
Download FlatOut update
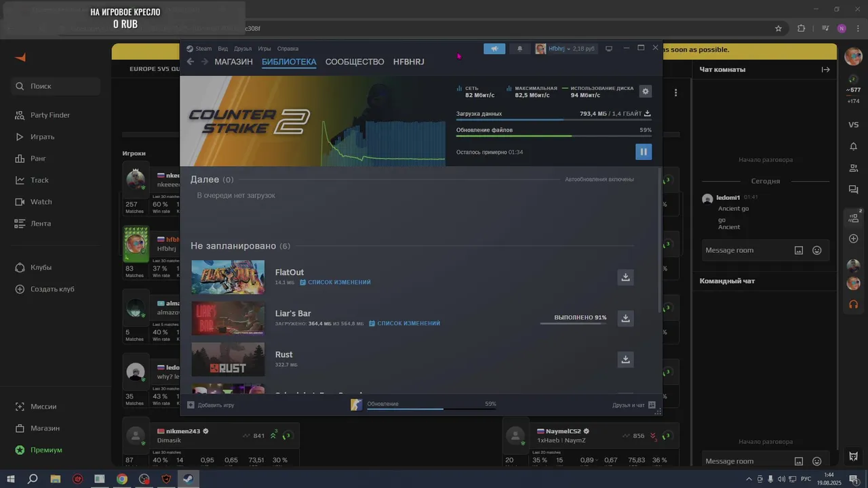click(626, 277)
